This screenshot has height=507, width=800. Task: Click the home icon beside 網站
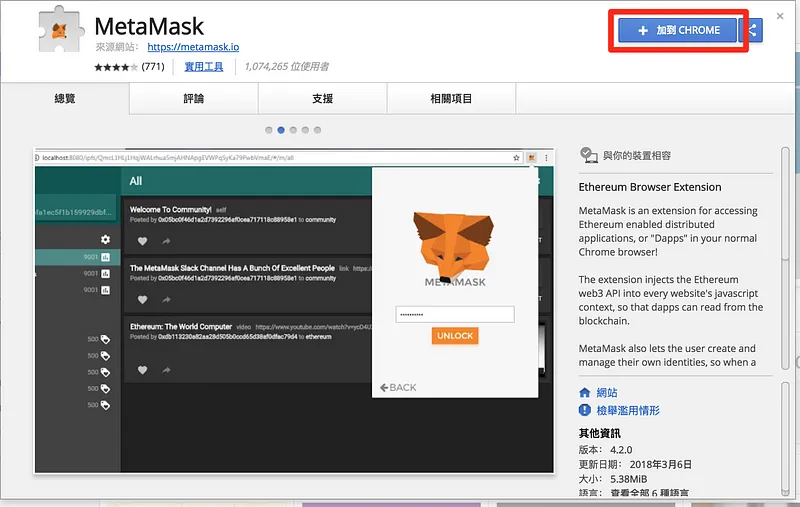click(585, 393)
